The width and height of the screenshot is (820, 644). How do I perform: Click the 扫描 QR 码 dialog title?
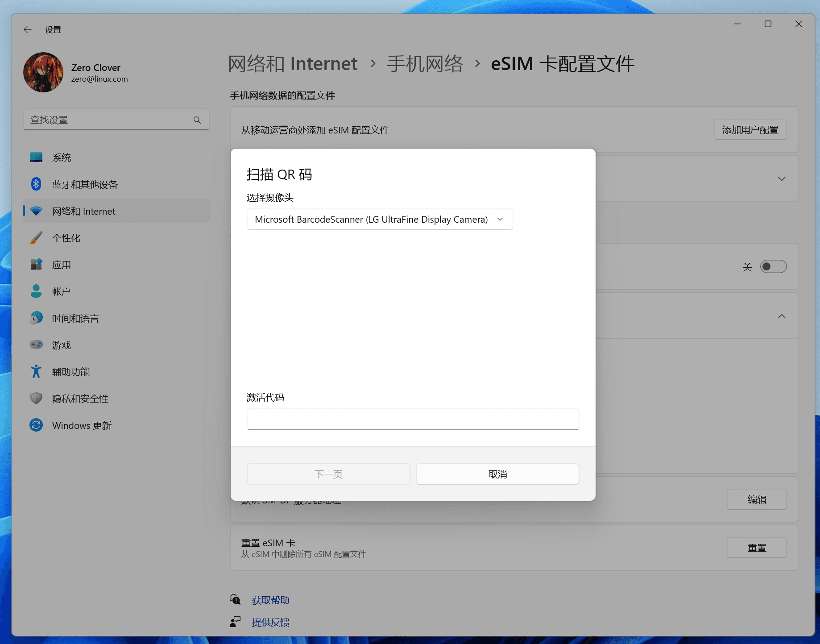pos(279,174)
